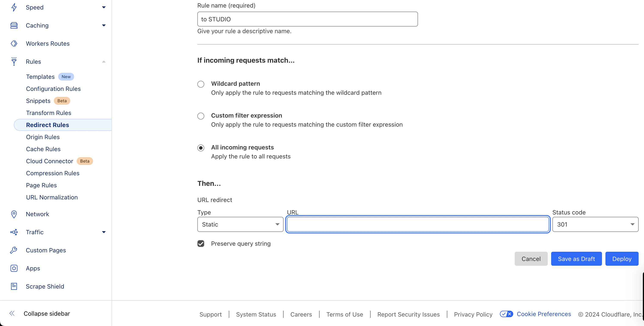Click the Beta badge beside Cloud Connector
The width and height of the screenshot is (644, 326).
coord(85,161)
